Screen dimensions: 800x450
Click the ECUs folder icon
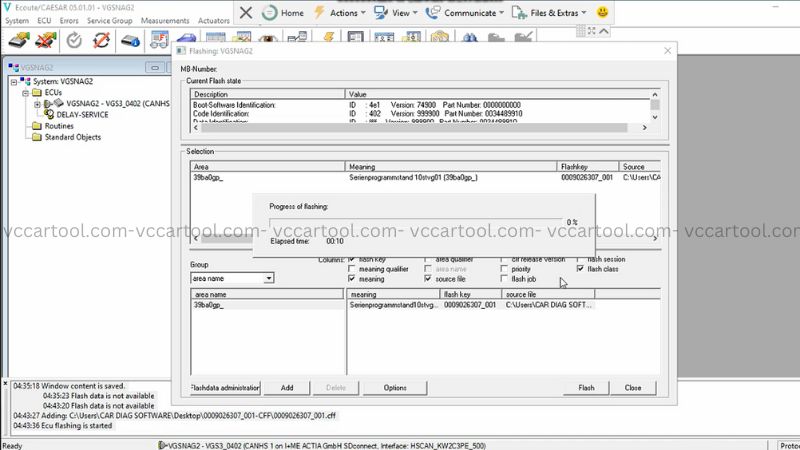click(37, 93)
